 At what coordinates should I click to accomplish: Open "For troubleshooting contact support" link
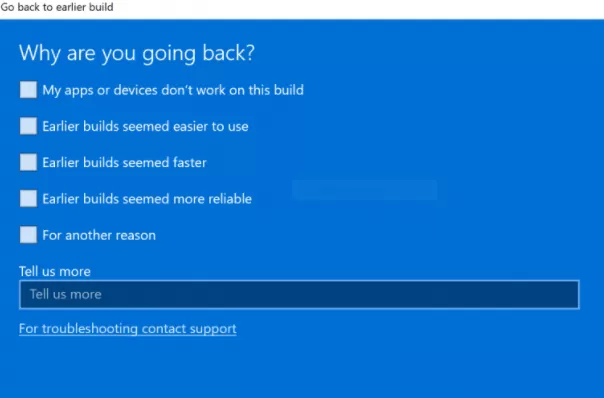[128, 329]
